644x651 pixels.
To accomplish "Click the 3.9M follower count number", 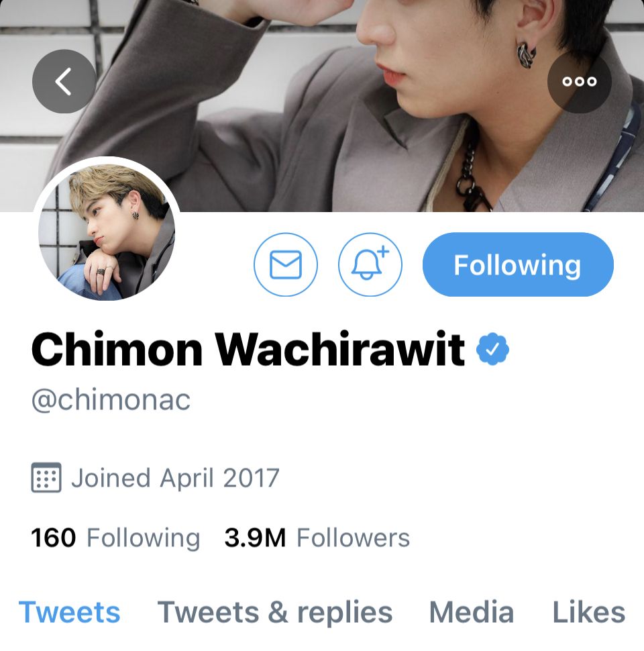I will pos(255,538).
